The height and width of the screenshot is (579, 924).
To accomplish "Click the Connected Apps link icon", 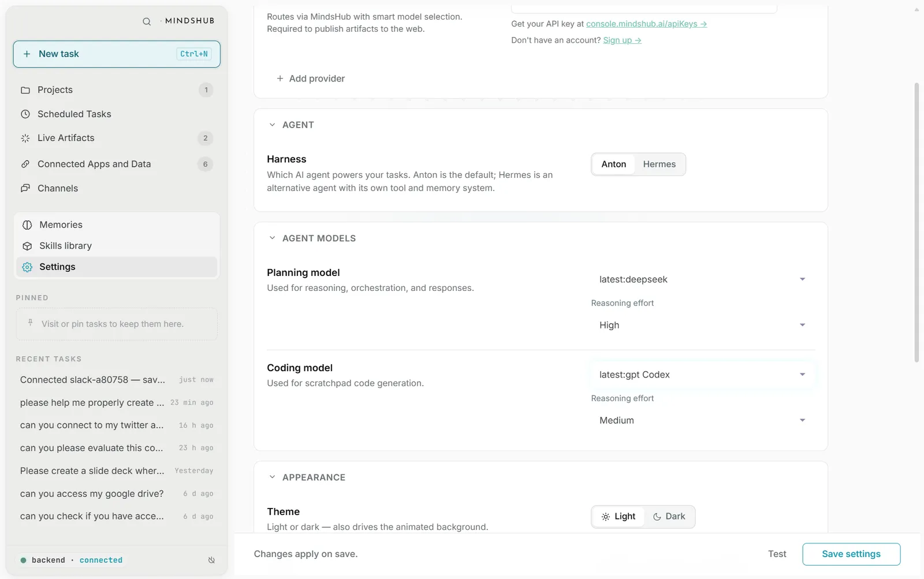I will 25,164.
